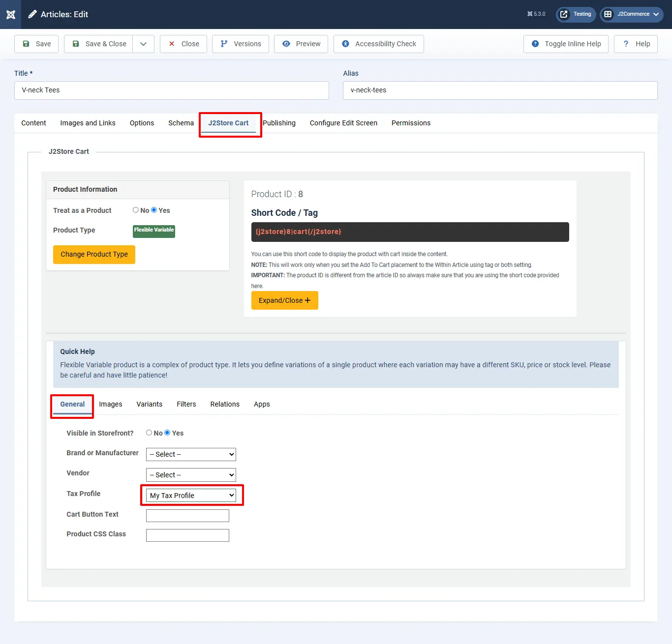Switch to the Schema tab

(181, 123)
